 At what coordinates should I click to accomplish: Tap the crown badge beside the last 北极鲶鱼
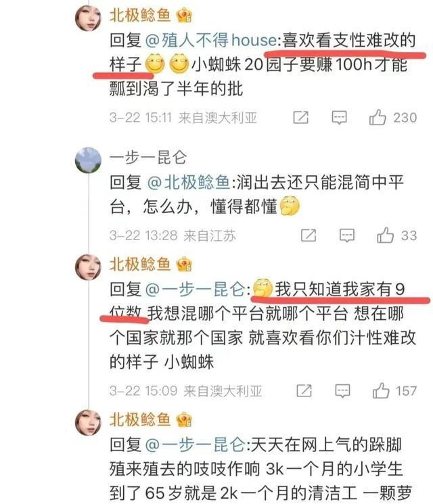point(184,419)
